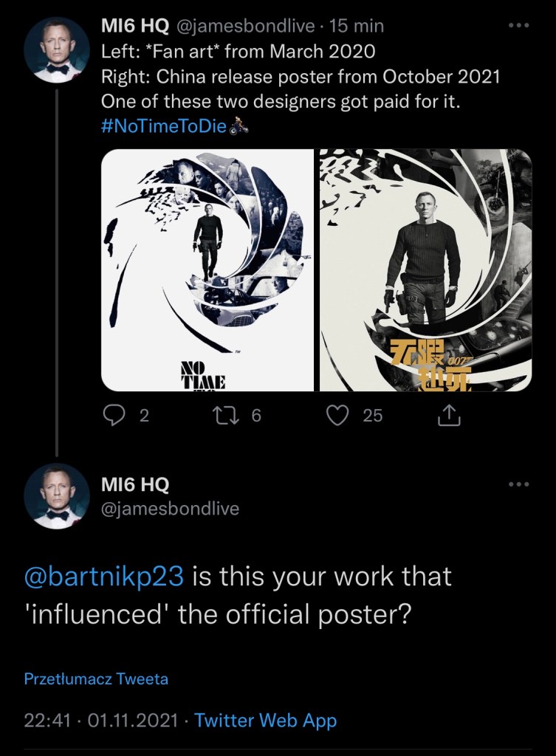Click the MI6 HQ name in the reply tweet
The height and width of the screenshot is (756, 556).
[x=134, y=484]
